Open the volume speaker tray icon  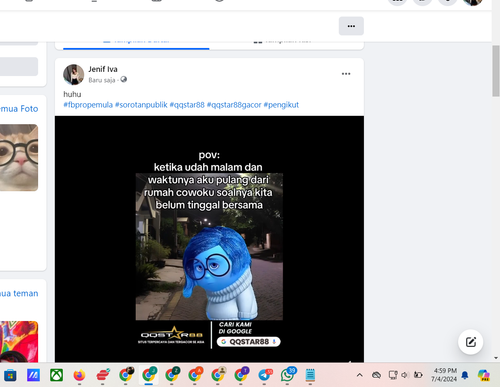405,375
